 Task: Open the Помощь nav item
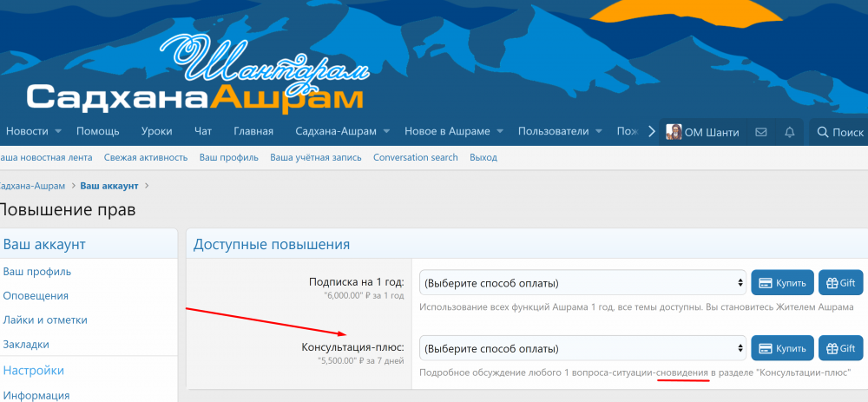[98, 132]
